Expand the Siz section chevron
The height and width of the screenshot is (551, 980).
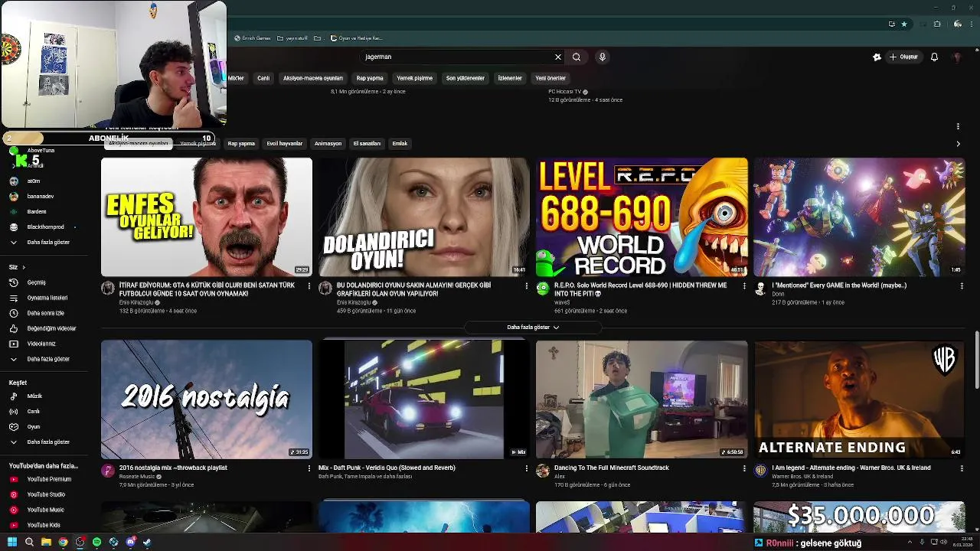24,267
